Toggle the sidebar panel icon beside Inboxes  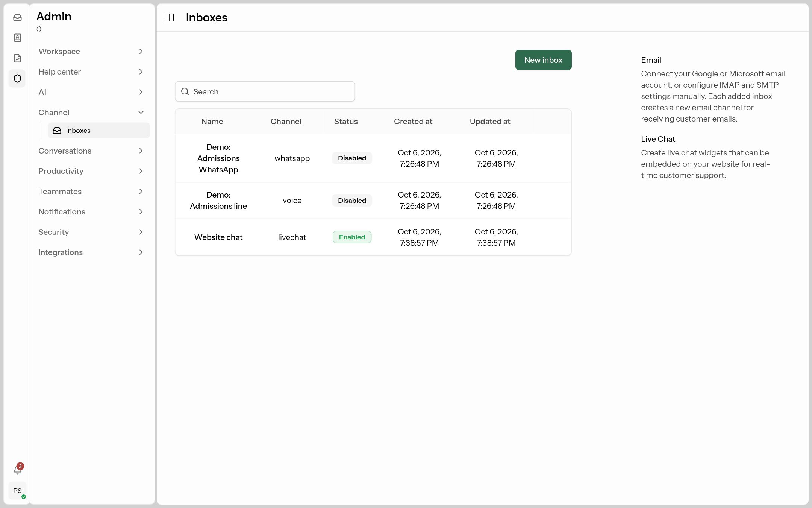pos(169,17)
